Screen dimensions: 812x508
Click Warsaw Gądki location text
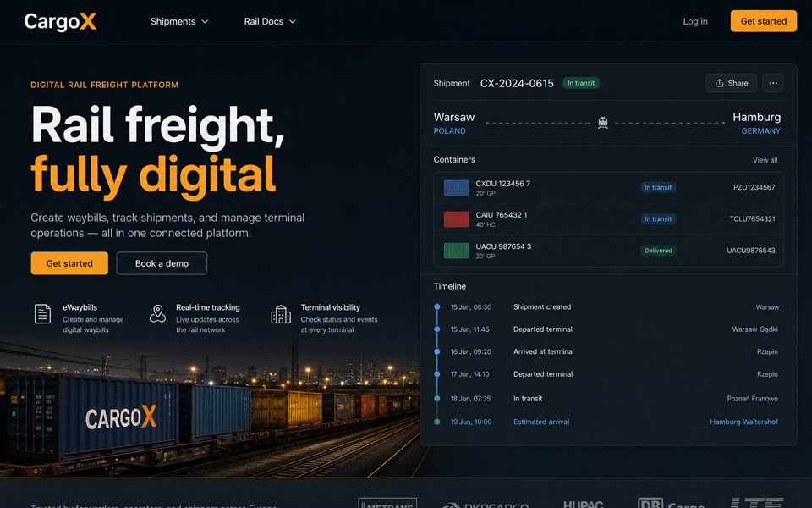point(754,329)
